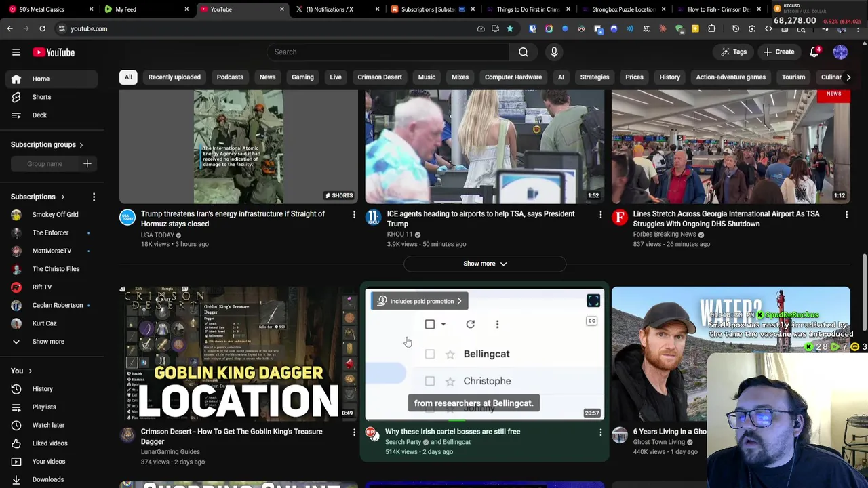This screenshot has height=488, width=868.
Task: Click the YouTube search field
Action: click(389, 52)
